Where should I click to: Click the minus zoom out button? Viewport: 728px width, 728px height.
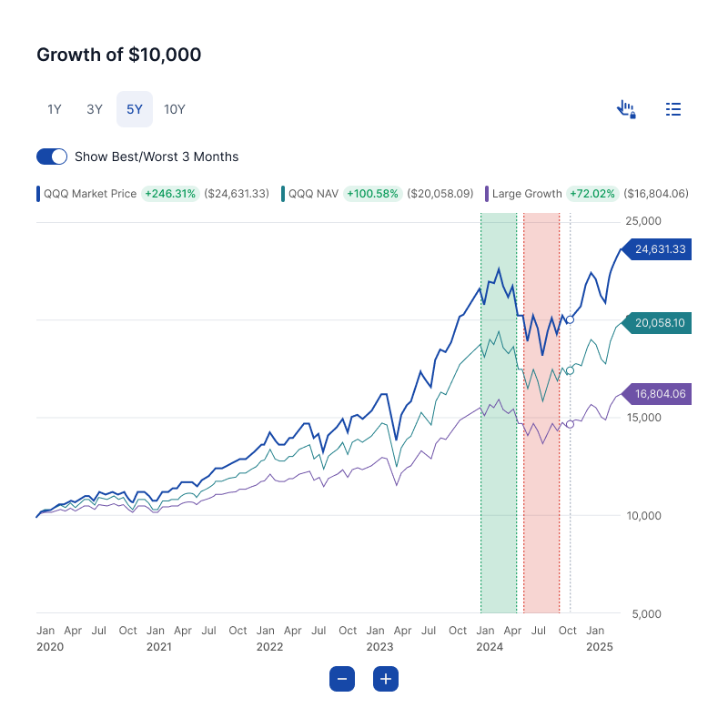pyautogui.click(x=342, y=679)
